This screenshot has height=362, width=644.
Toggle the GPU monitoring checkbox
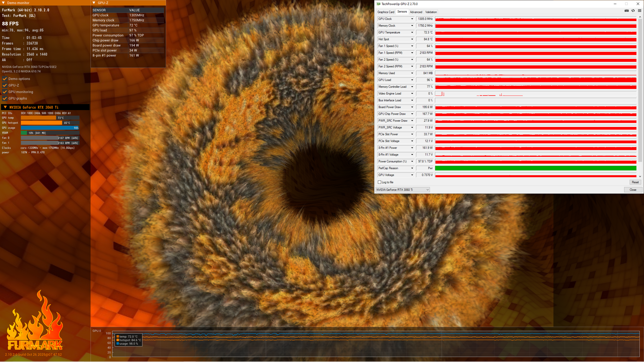5,92
